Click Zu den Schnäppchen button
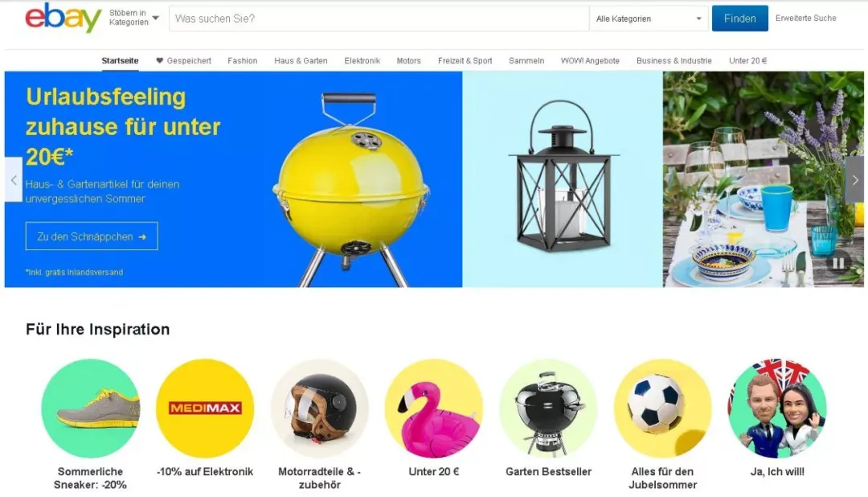The height and width of the screenshot is (497, 868). click(92, 236)
